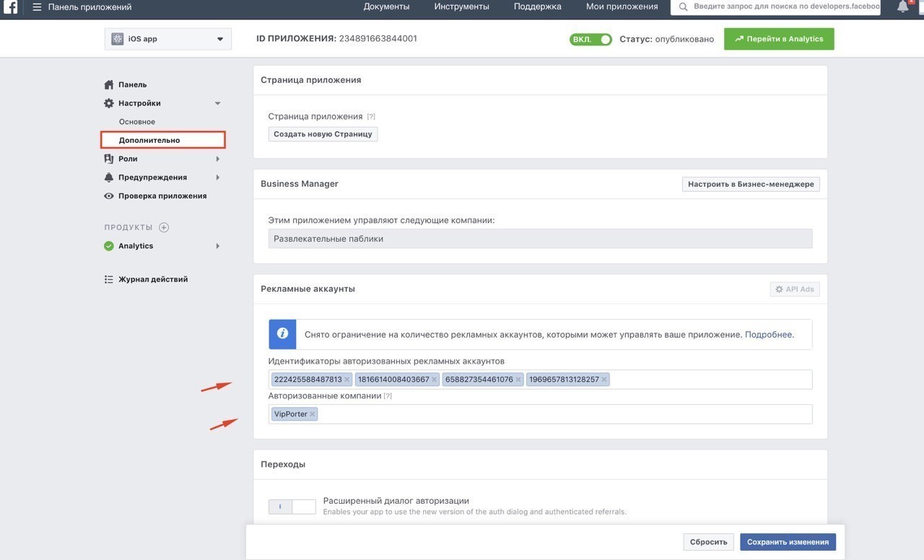Open the iOS app selector dropdown
924x560 pixels.
168,39
